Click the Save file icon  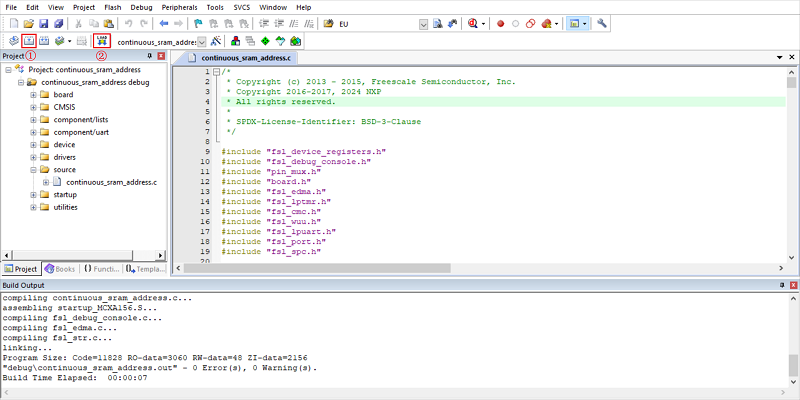[45, 22]
